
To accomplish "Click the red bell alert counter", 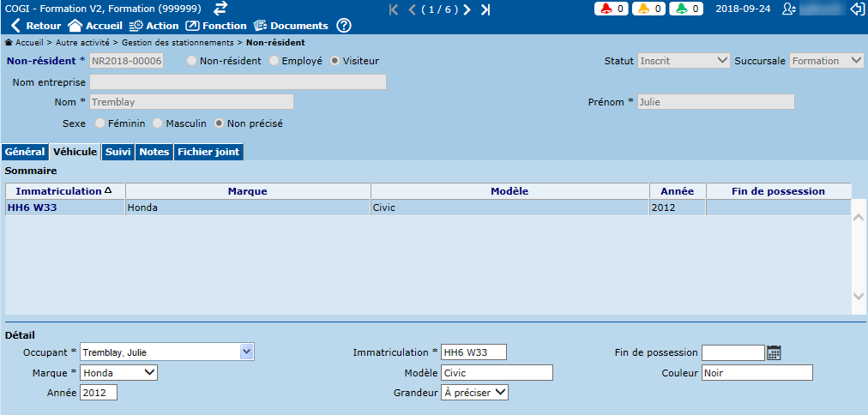I will (x=612, y=9).
